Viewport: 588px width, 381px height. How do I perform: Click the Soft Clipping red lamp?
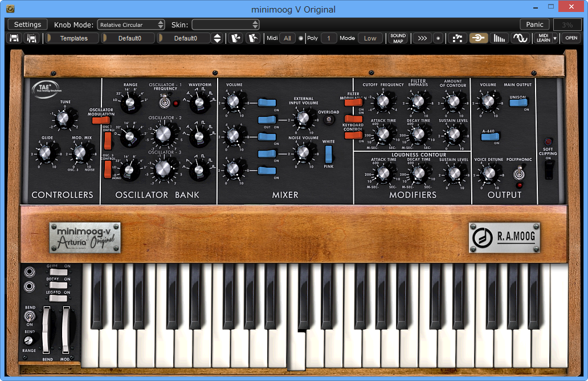(548, 142)
